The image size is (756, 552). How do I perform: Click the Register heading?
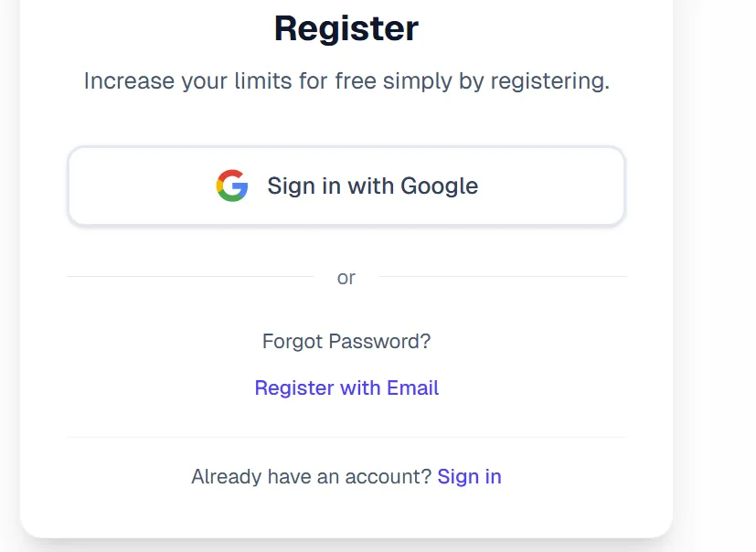[346, 28]
